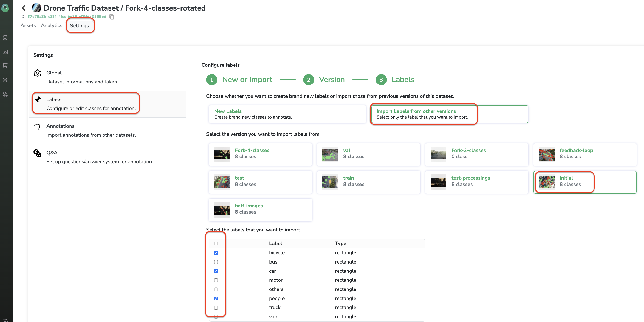Pick the half-images version thumbnail
Viewport: 644px width, 322px height.
click(222, 210)
